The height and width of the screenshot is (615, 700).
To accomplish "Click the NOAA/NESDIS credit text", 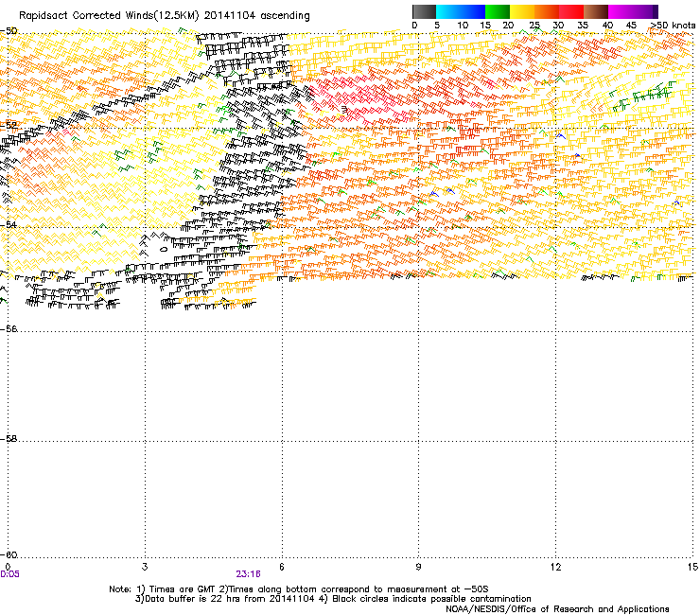I will click(557, 609).
